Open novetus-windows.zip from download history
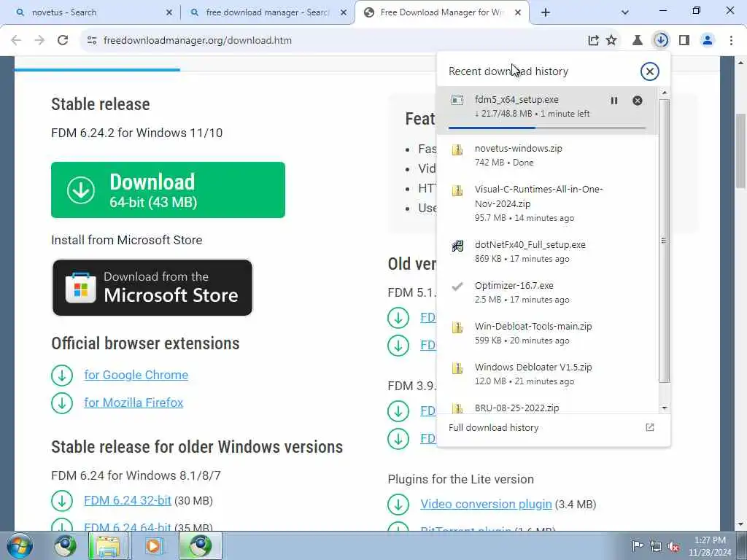The image size is (747, 560). [x=547, y=155]
